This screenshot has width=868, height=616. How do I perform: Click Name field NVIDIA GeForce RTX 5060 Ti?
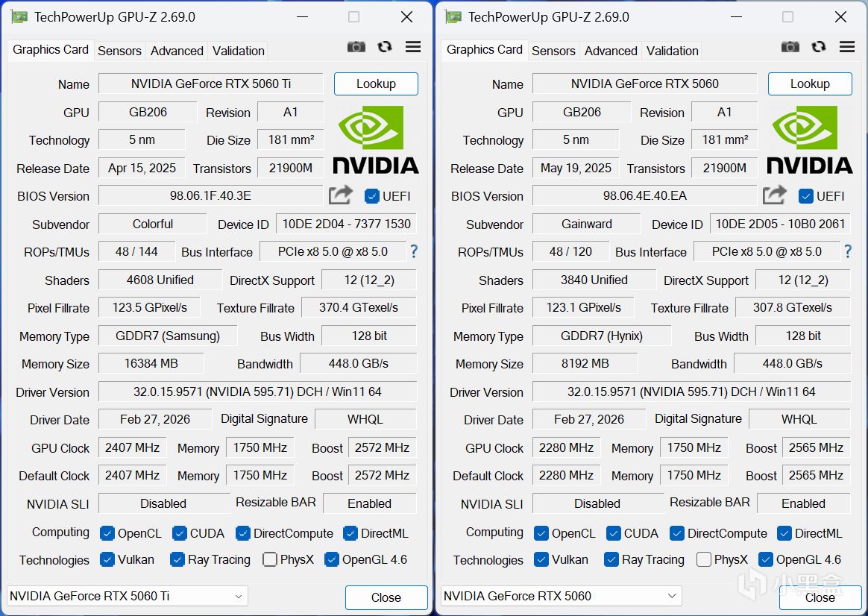click(211, 84)
